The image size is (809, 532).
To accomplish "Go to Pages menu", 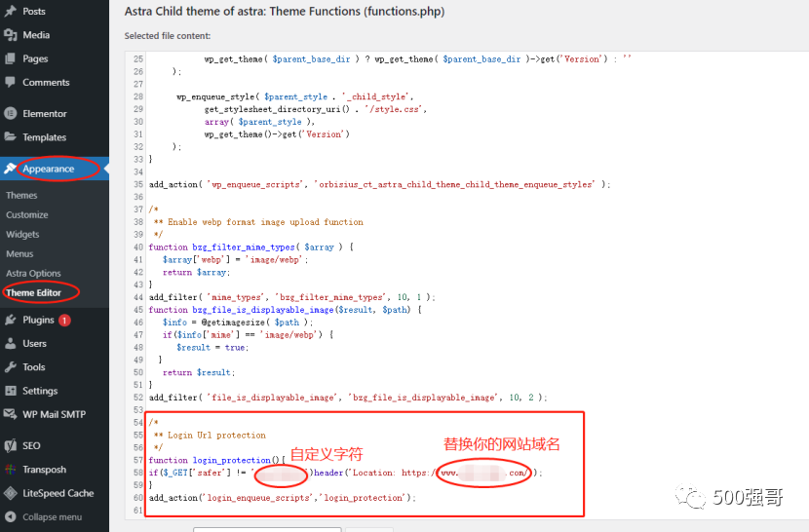I will pos(35,58).
